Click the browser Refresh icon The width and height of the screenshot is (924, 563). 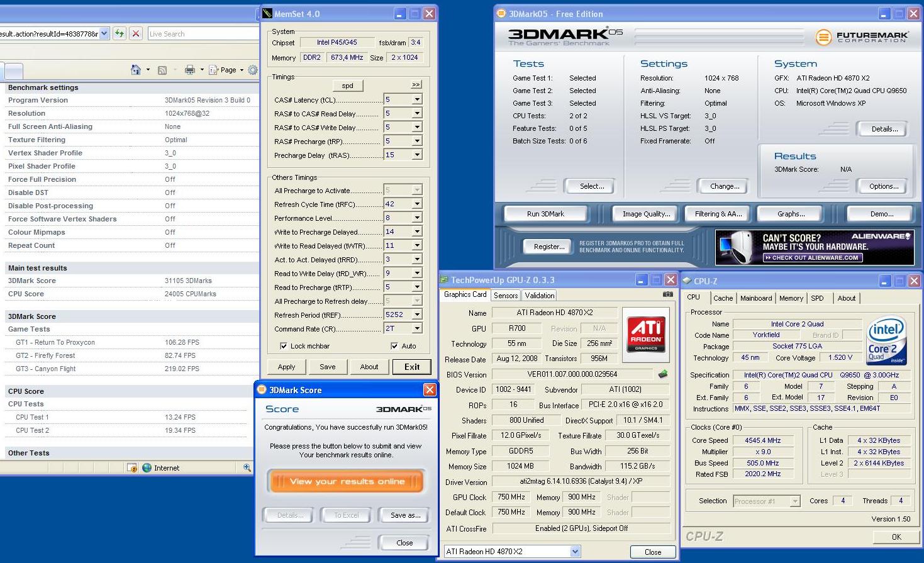tap(120, 33)
